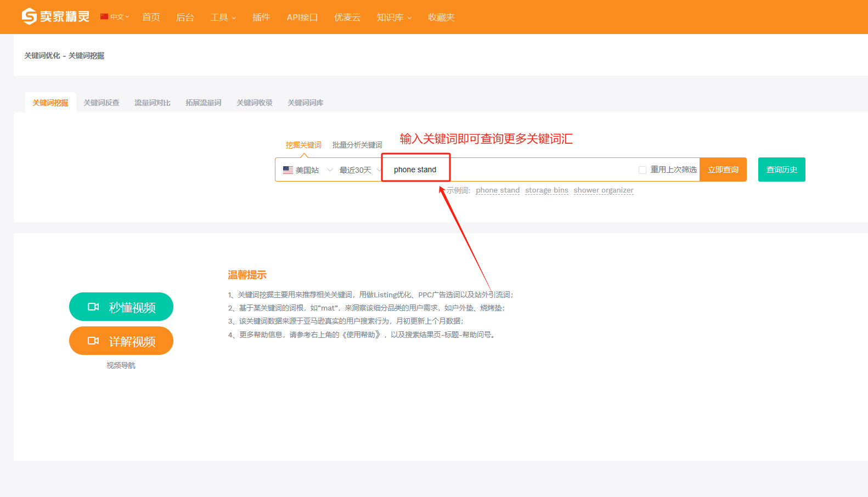This screenshot has height=497, width=868.
Task: Open API接口 in top navigation
Action: pos(302,17)
